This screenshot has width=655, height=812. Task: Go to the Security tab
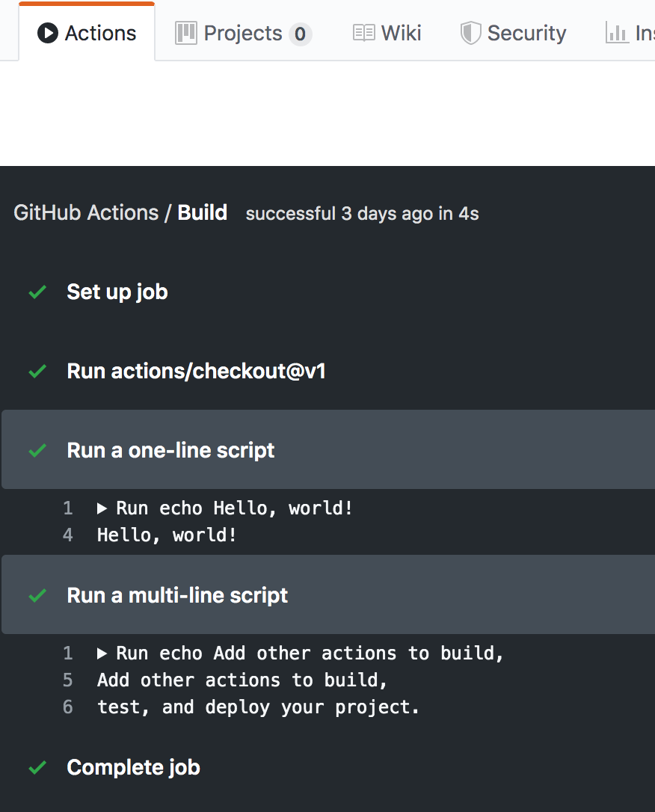[x=513, y=33]
